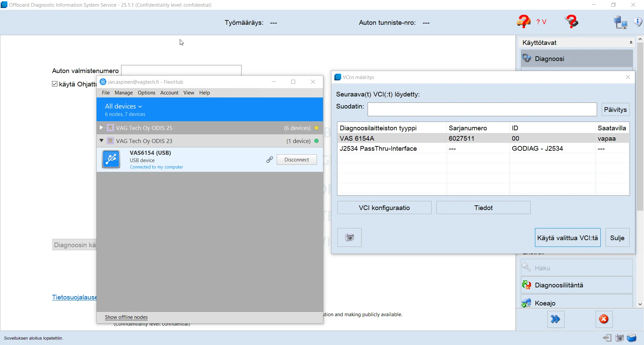The image size is (644, 345).
Task: Click the ODIS application icon in title bar
Action: pyautogui.click(x=4, y=5)
